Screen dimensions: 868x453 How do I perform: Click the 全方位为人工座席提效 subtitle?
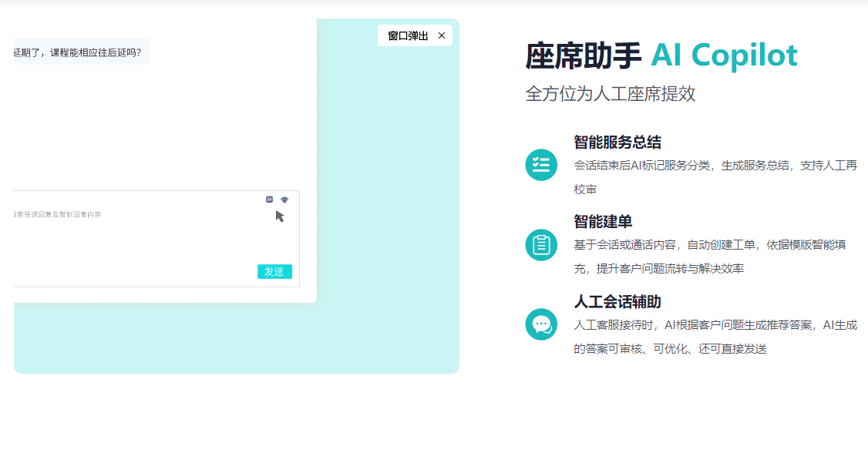click(610, 93)
